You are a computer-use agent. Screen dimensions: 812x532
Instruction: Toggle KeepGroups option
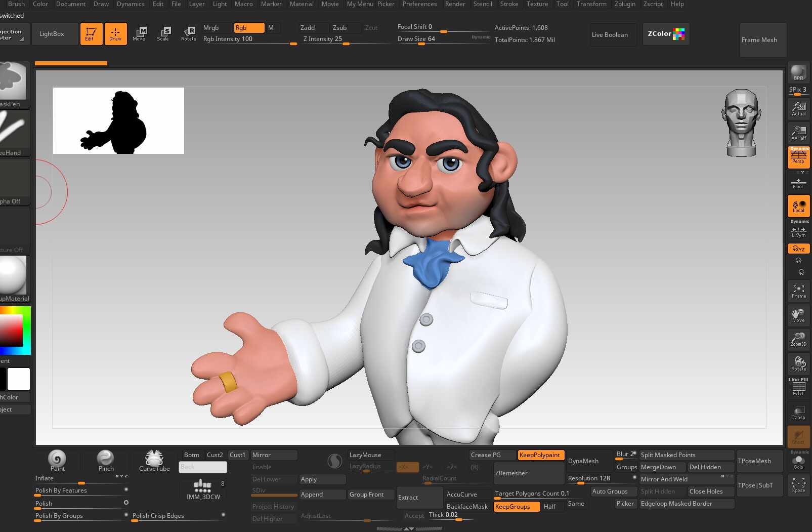pyautogui.click(x=517, y=507)
